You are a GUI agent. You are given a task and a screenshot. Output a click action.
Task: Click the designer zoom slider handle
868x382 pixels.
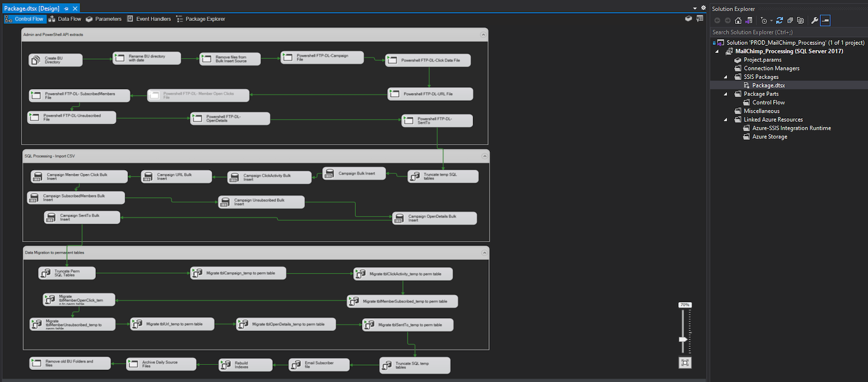pos(683,339)
